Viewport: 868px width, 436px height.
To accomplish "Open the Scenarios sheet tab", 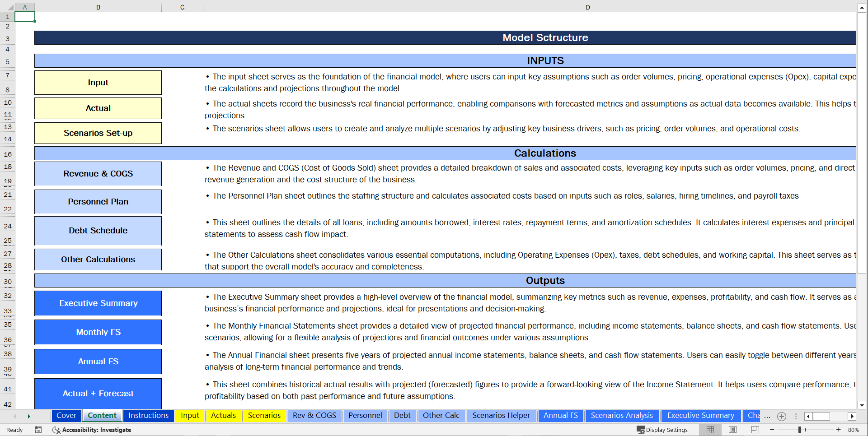I will click(x=264, y=416).
